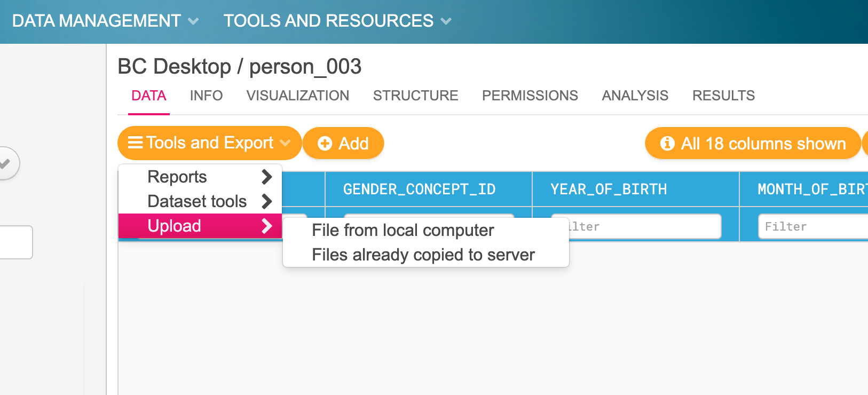
Task: Choose File from local computer
Action: (x=426, y=230)
